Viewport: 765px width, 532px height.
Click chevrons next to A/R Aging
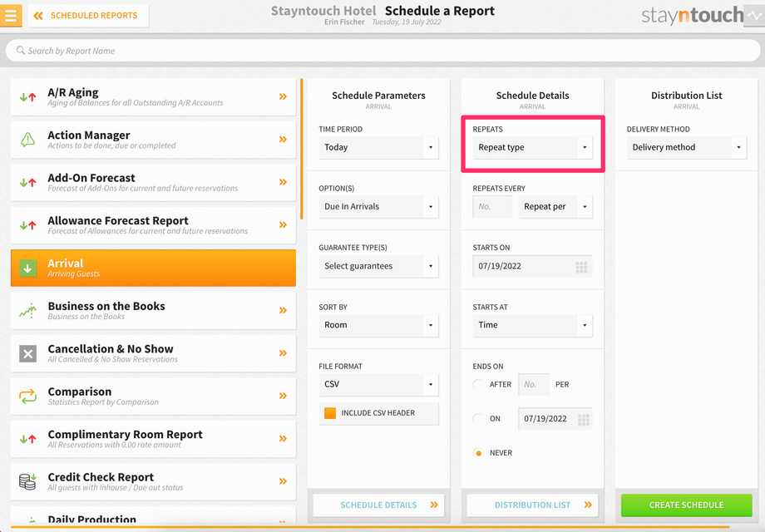[283, 96]
